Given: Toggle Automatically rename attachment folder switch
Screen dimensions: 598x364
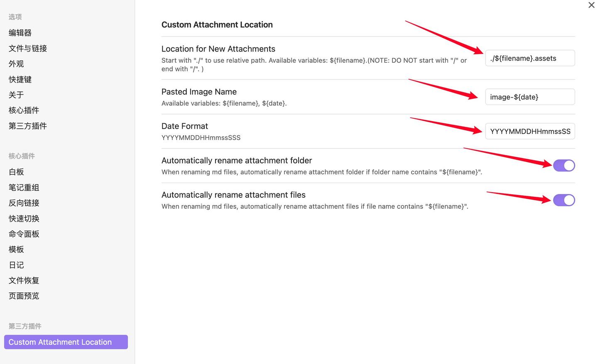Looking at the screenshot, I should click(564, 166).
